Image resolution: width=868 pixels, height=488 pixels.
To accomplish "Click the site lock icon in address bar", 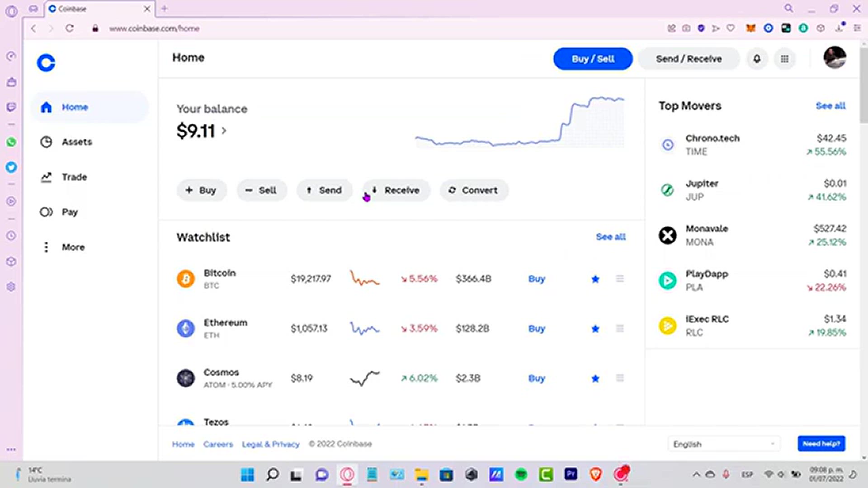I will [x=95, y=28].
